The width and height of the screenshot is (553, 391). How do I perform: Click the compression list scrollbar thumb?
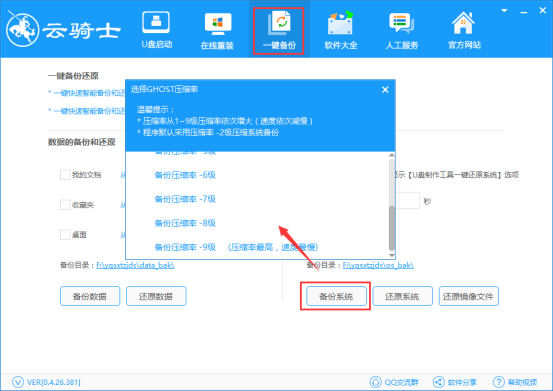point(391,228)
